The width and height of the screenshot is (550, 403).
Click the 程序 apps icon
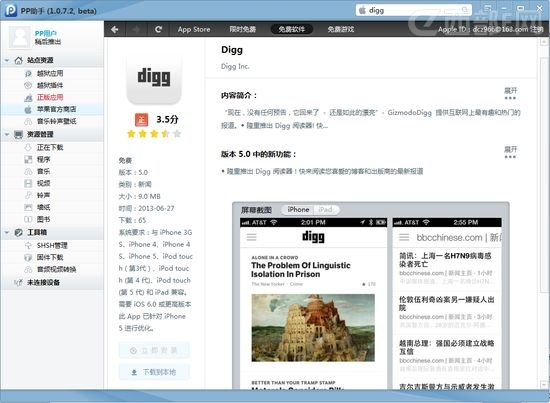point(28,160)
